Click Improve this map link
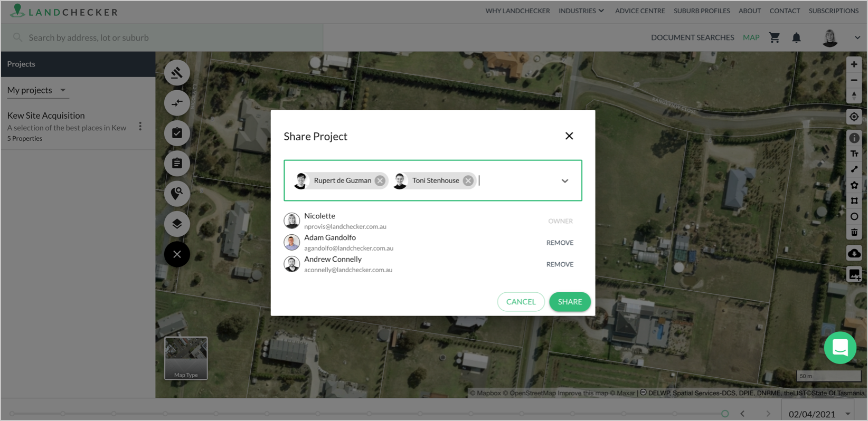 [x=583, y=393]
